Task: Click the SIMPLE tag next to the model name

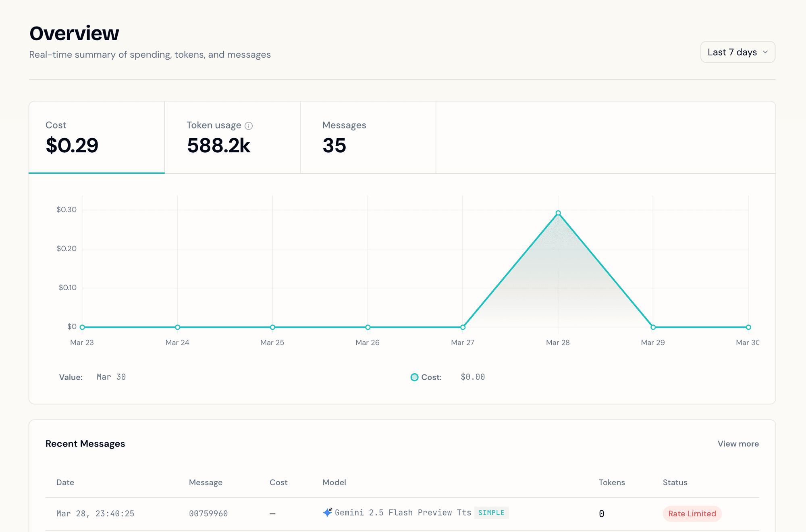Action: (492, 513)
